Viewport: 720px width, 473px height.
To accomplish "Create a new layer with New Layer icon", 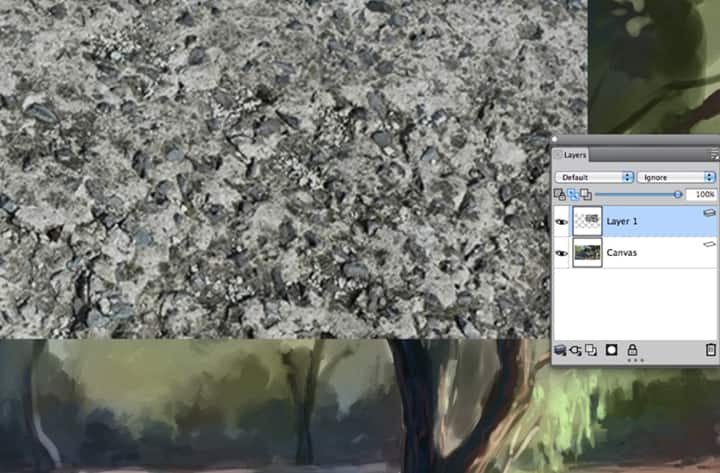I will point(591,350).
